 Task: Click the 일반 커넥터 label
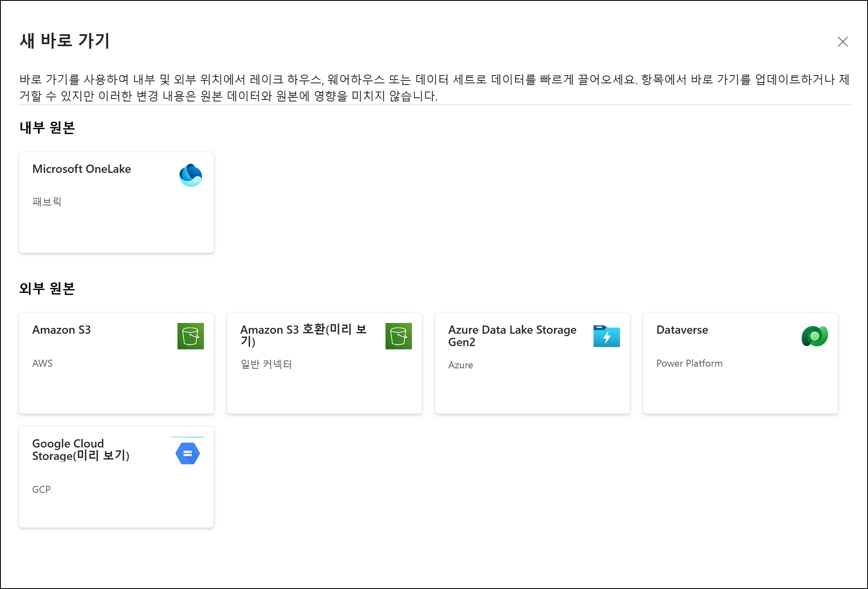point(266,364)
